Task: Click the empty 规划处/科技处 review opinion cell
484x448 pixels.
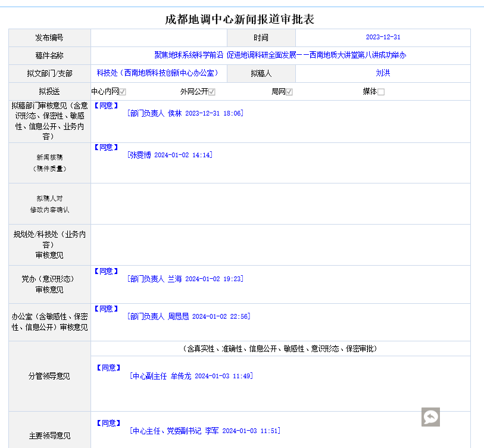Action: 280,245
